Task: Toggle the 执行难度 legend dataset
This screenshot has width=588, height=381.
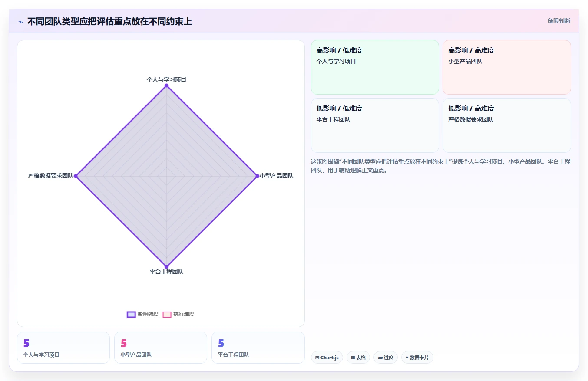Action: pyautogui.click(x=178, y=314)
